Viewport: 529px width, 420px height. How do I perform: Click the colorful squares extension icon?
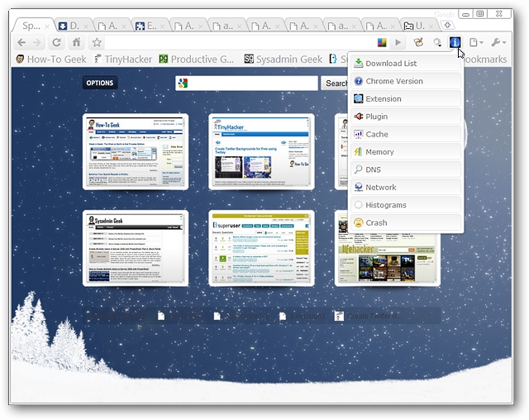click(x=382, y=42)
